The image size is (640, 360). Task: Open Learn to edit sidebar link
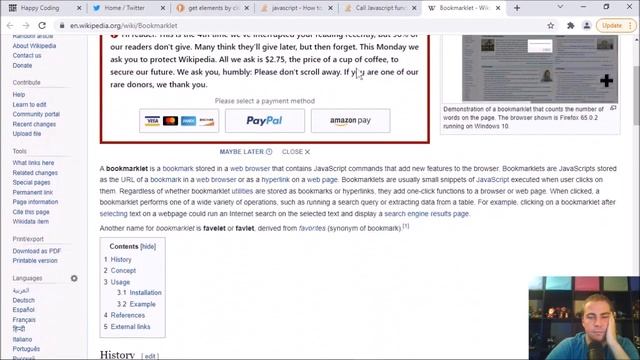[x=29, y=104]
